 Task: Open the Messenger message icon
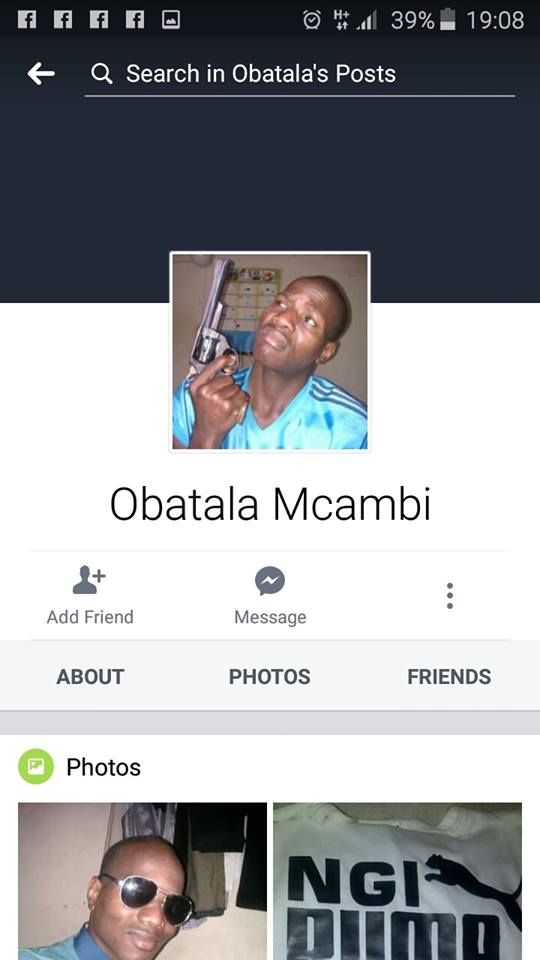[x=270, y=581]
